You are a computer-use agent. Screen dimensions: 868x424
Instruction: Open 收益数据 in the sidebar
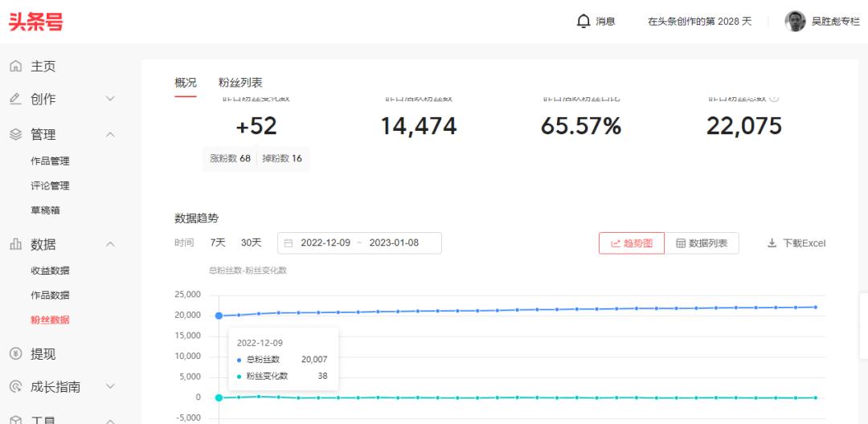(51, 271)
